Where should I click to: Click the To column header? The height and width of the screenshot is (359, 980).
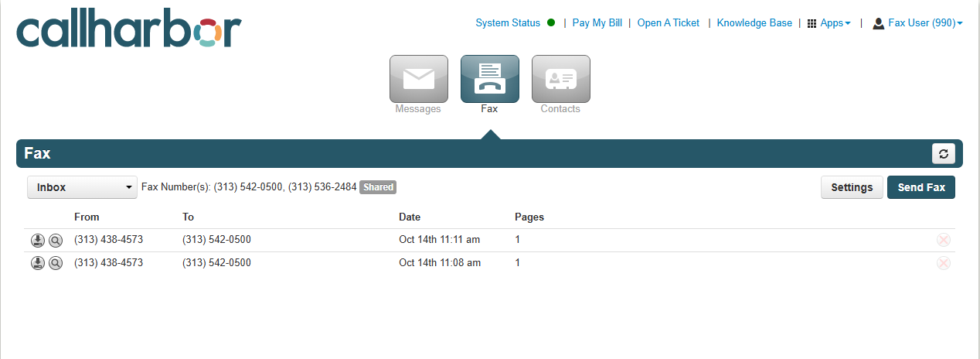coord(188,217)
